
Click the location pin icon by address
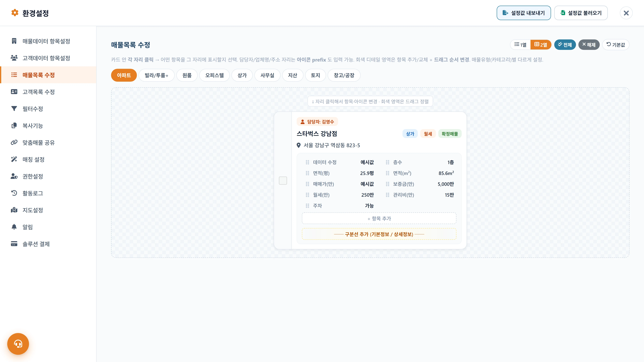(x=299, y=145)
